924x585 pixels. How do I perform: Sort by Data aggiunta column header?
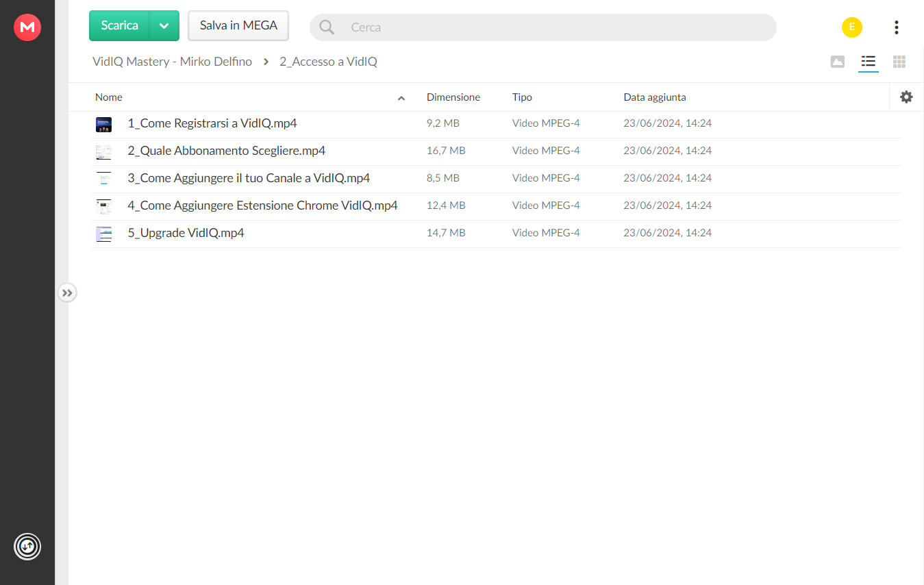(x=655, y=97)
